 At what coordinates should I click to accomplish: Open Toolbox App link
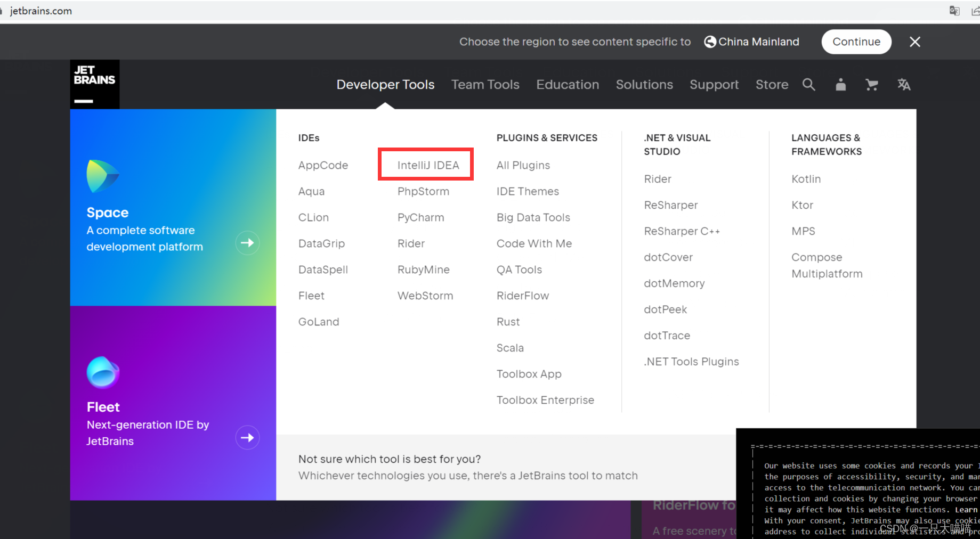(529, 374)
